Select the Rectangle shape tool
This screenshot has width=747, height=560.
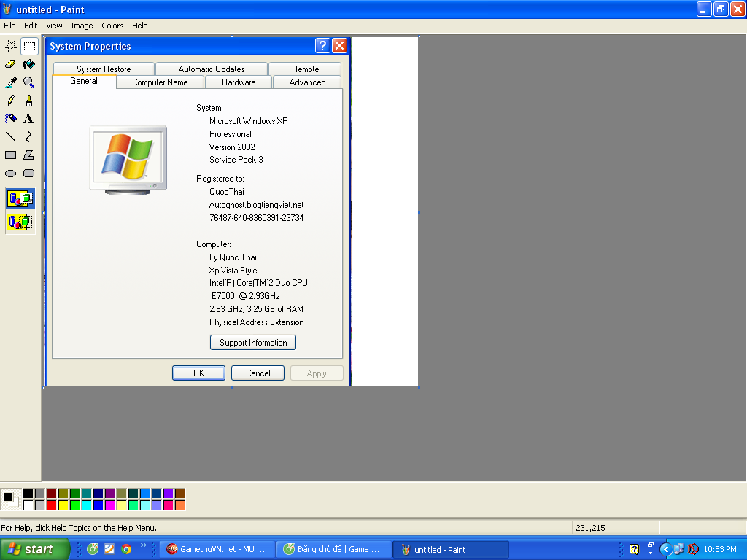pos(11,155)
